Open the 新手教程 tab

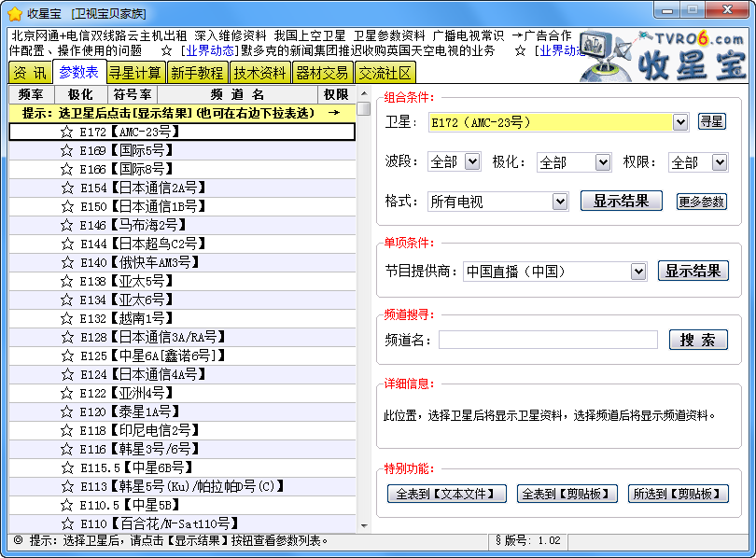[x=197, y=73]
